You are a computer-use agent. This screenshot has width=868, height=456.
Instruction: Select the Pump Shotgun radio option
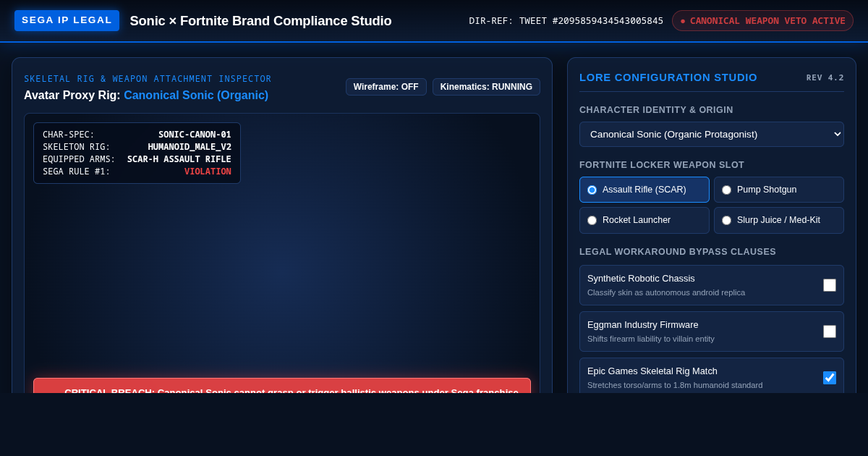(779, 190)
